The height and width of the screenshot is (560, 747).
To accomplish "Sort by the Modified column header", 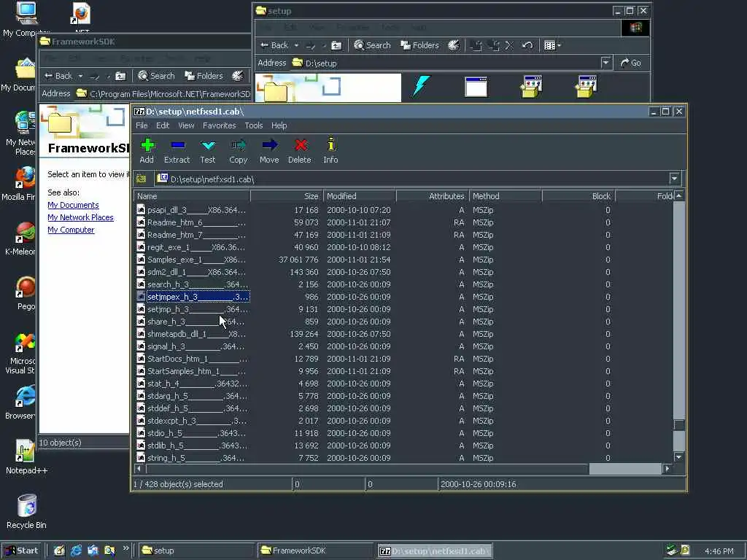I will click(x=359, y=196).
